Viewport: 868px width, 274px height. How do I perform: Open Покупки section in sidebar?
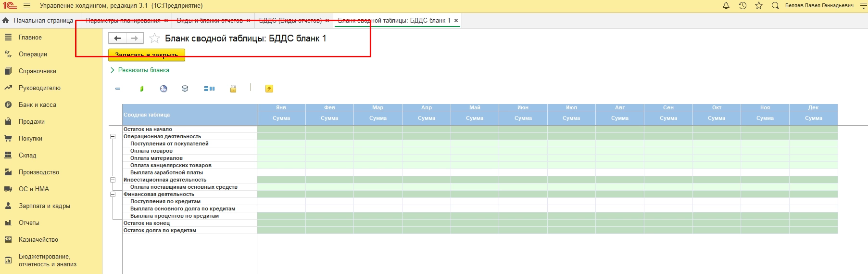tap(30, 138)
